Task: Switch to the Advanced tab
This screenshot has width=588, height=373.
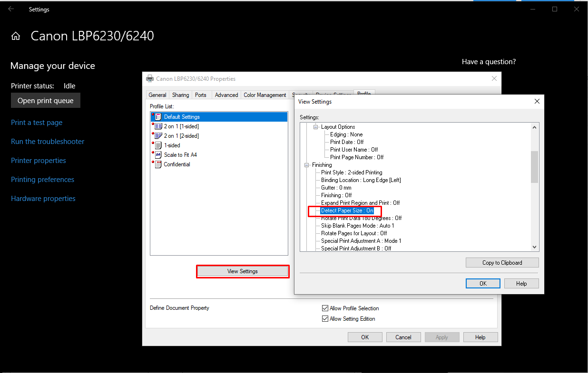Action: 226,95
